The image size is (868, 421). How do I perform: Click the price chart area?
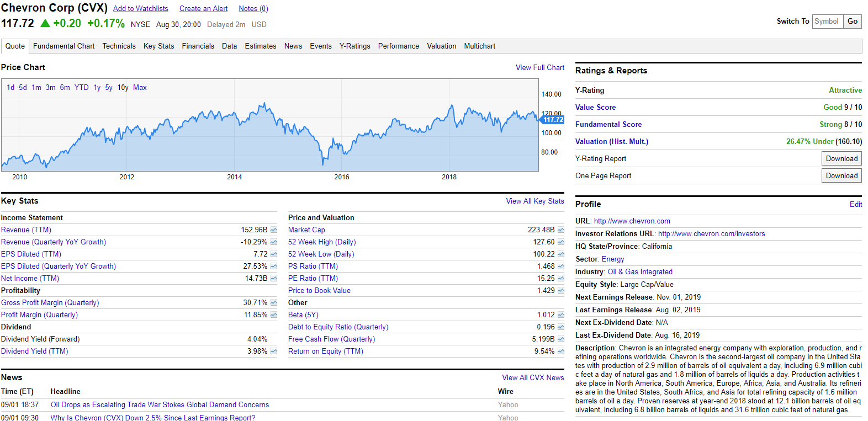270,125
